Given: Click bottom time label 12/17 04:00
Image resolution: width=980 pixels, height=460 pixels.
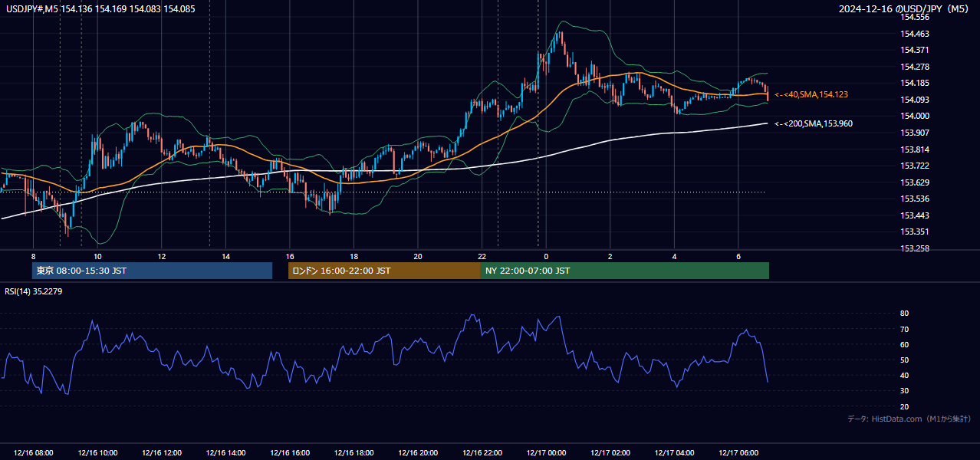Looking at the screenshot, I should pyautogui.click(x=675, y=453).
